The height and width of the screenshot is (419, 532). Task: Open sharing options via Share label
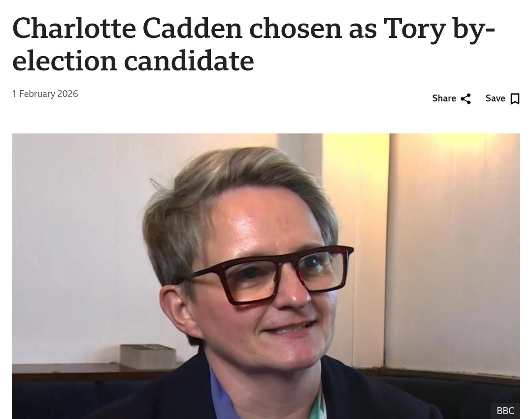point(444,98)
